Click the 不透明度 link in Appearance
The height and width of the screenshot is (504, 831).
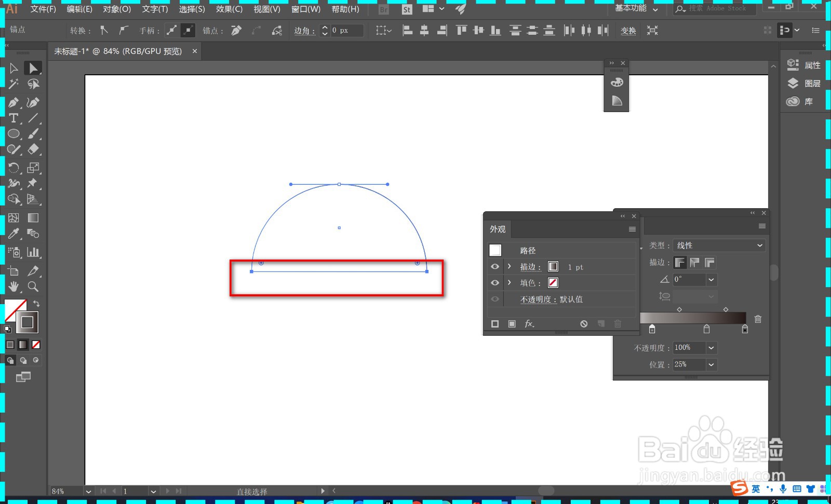click(x=538, y=299)
